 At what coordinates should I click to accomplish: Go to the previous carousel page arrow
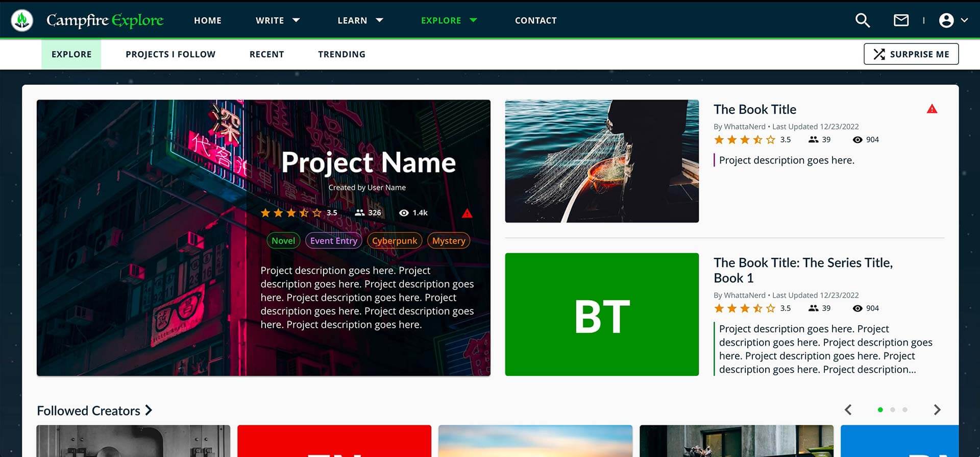click(x=848, y=410)
